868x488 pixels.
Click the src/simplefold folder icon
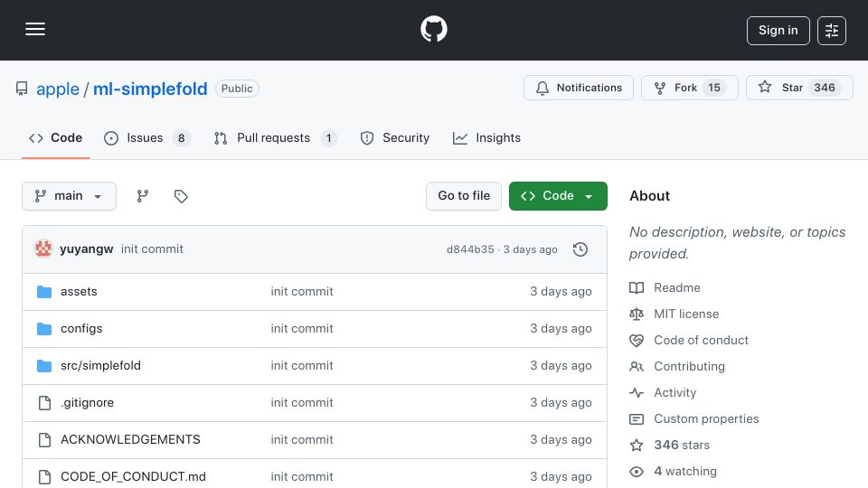pyautogui.click(x=44, y=366)
